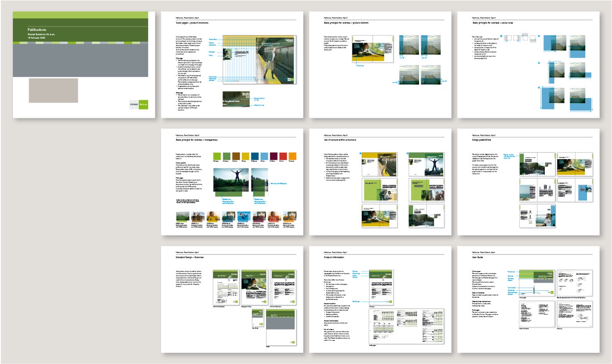Pick the dark blue palette swatch
The width and height of the screenshot is (612, 364).
pyautogui.click(x=255, y=156)
